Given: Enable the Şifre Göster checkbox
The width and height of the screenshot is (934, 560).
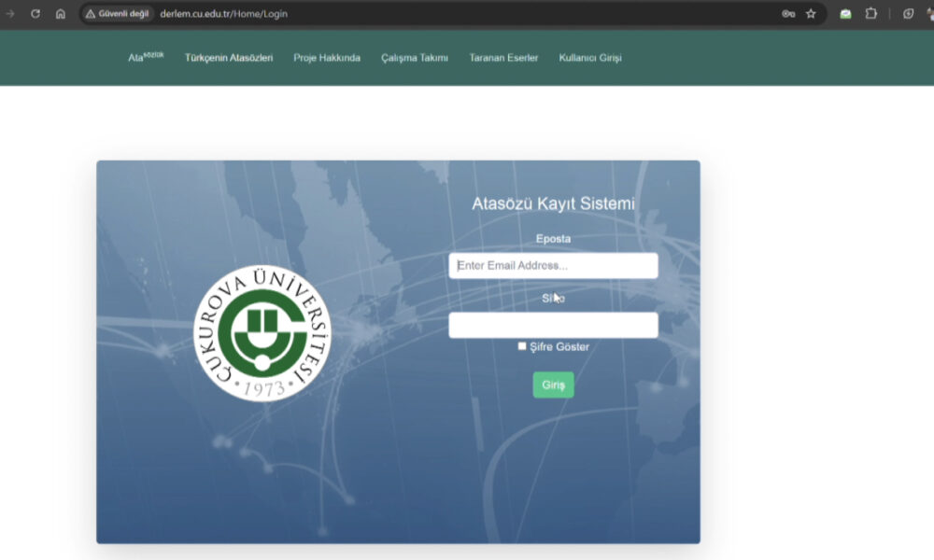Looking at the screenshot, I should click(522, 346).
